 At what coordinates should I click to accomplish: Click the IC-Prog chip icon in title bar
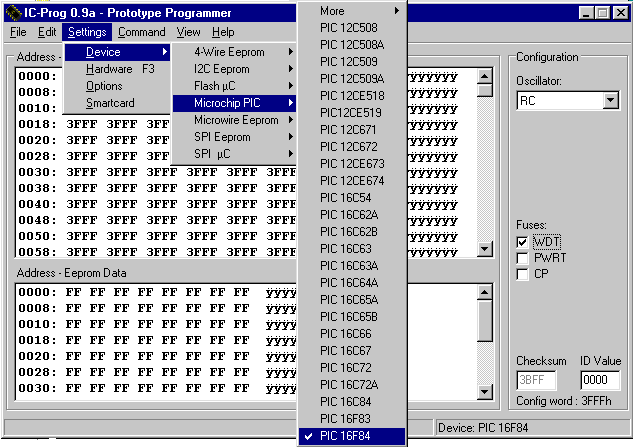tap(13, 13)
